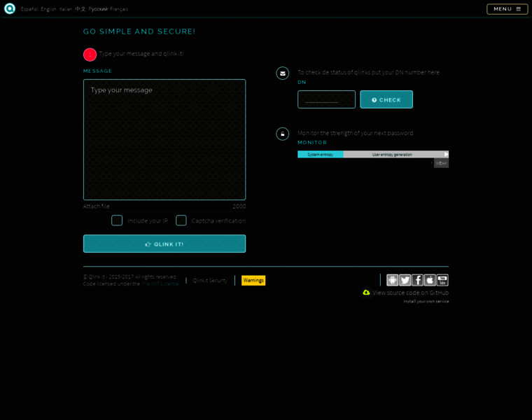Switch language to 中文
Image resolution: width=532 pixels, height=420 pixels.
coord(80,9)
